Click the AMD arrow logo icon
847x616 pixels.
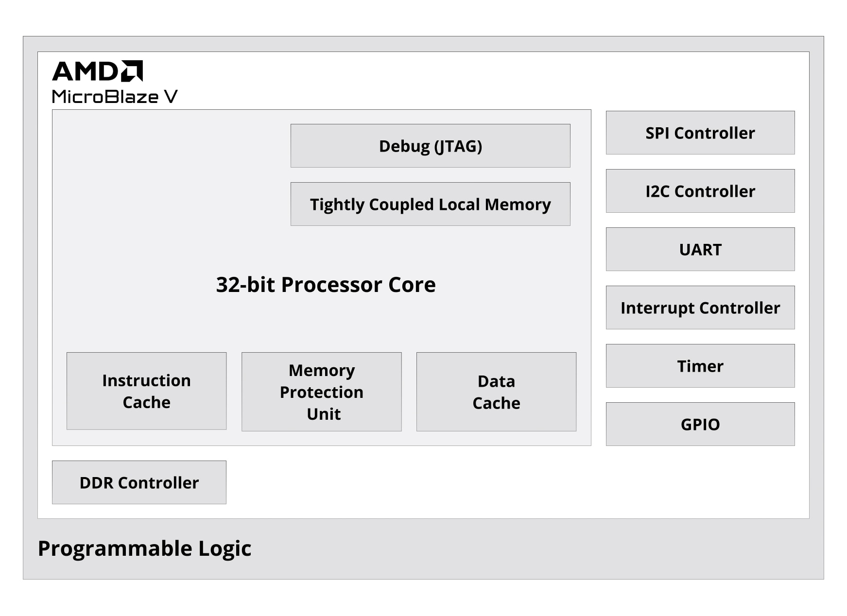pos(132,71)
